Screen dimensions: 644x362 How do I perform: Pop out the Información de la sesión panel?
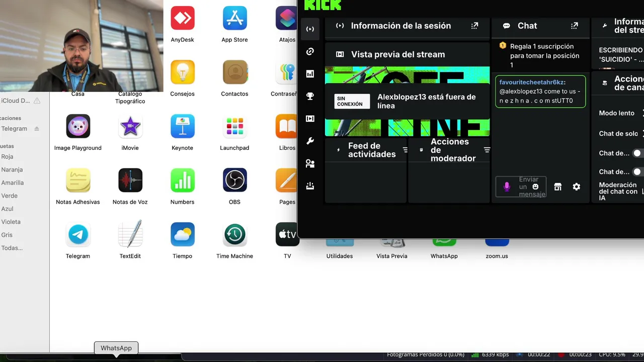tap(474, 26)
